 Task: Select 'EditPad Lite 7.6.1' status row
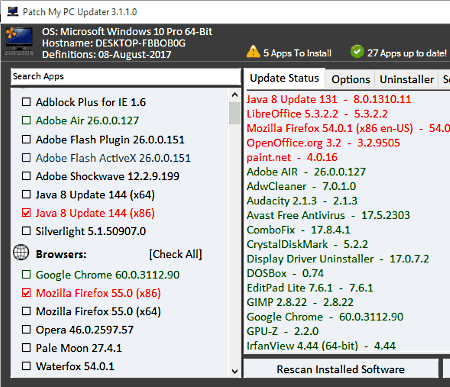[310, 288]
